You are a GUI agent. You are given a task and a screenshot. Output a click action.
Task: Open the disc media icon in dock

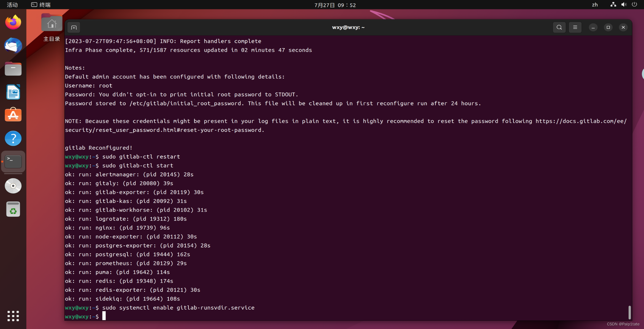pos(13,186)
